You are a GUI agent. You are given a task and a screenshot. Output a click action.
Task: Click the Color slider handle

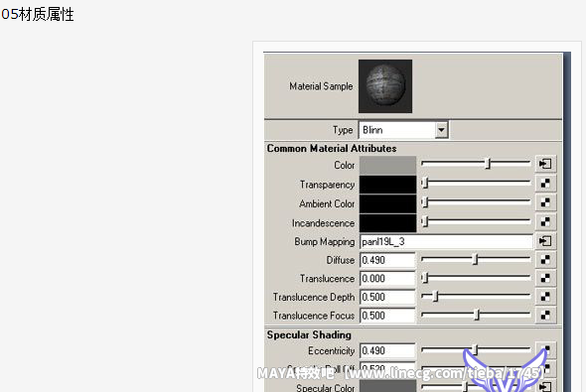[x=488, y=164]
